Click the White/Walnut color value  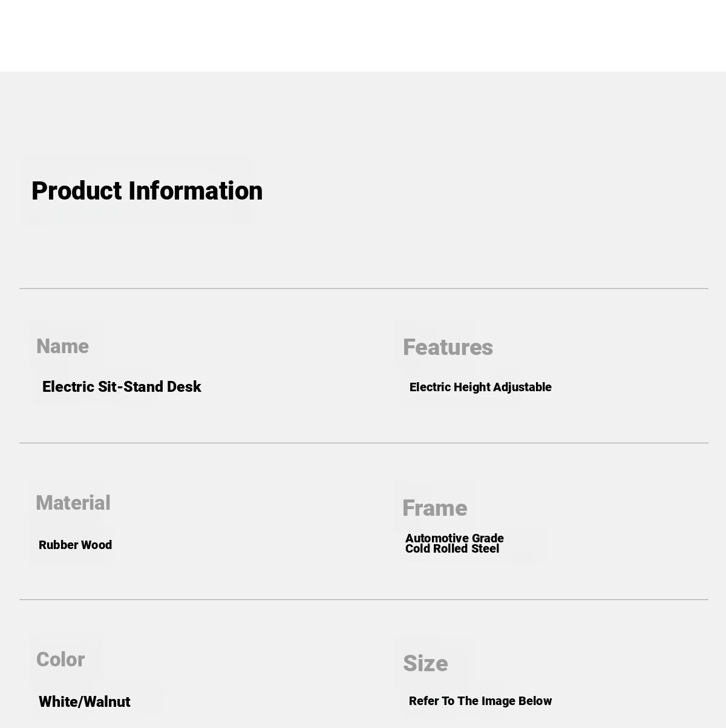click(85, 702)
